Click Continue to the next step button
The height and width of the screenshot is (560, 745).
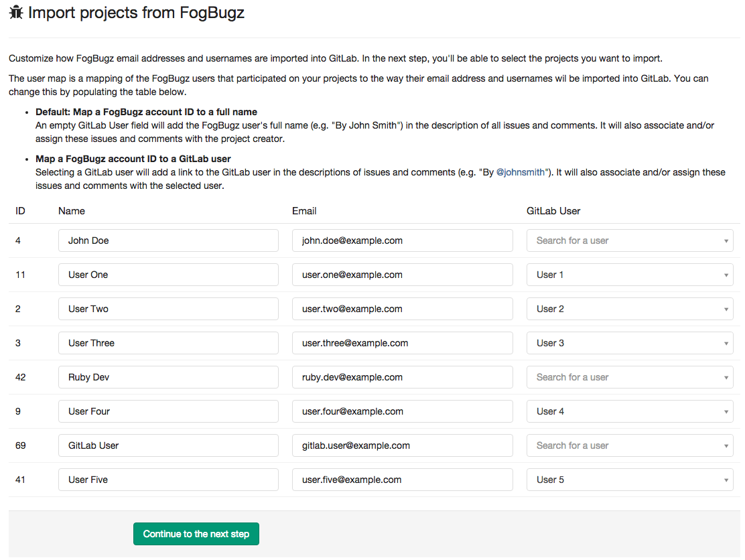pyautogui.click(x=196, y=534)
